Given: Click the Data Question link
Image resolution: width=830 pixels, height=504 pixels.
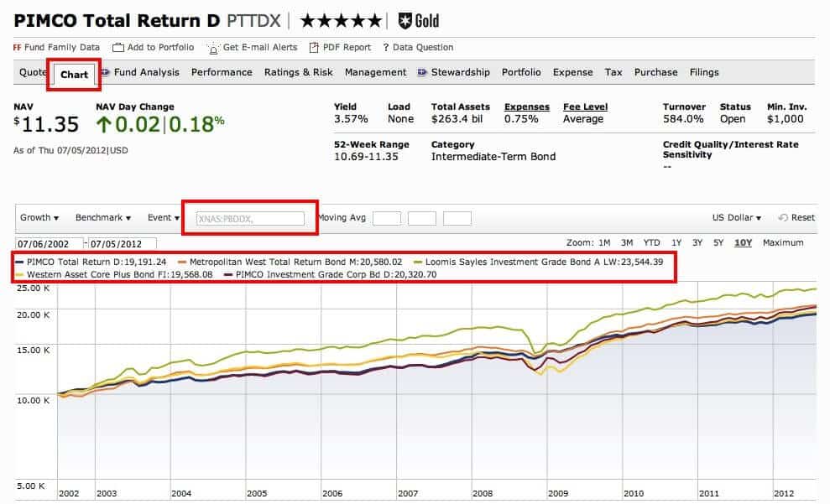Looking at the screenshot, I should (423, 48).
